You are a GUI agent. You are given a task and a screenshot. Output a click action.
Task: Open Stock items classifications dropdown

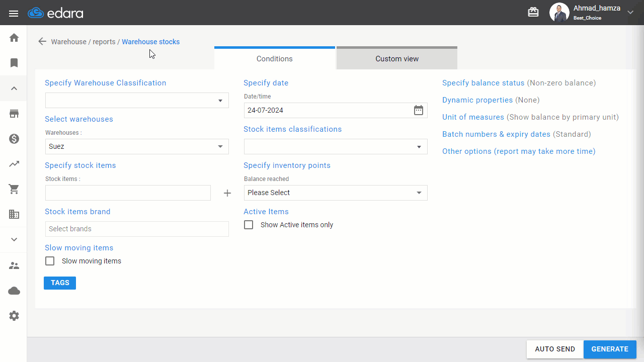tap(336, 146)
